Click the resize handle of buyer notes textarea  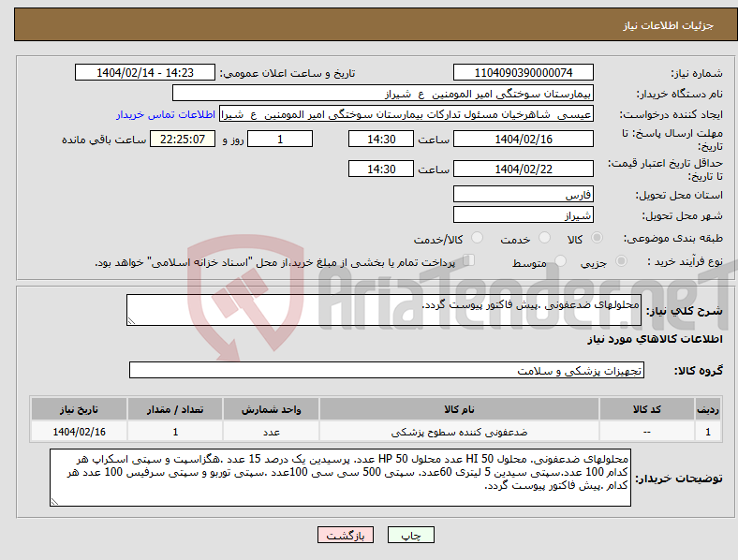pyautogui.click(x=54, y=502)
